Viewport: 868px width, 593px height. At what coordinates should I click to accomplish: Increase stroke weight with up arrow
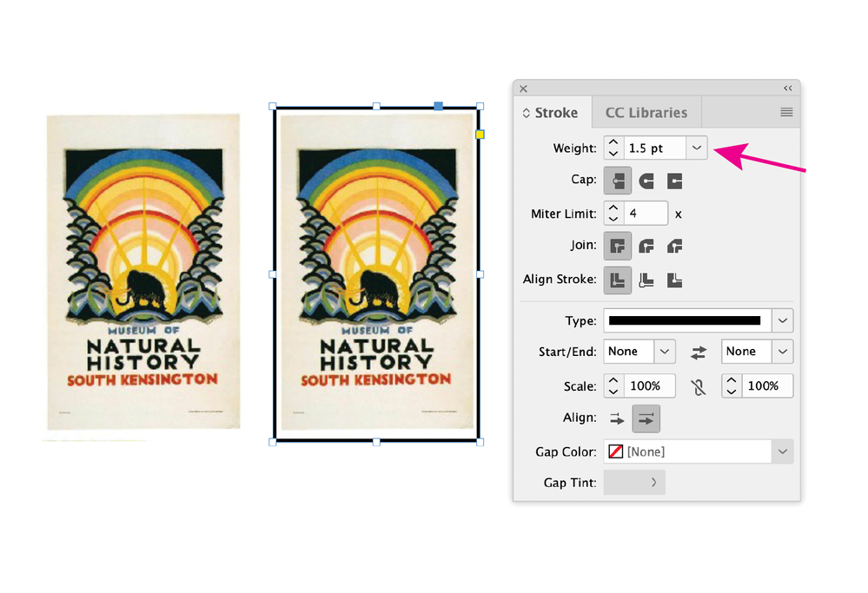coord(613,142)
